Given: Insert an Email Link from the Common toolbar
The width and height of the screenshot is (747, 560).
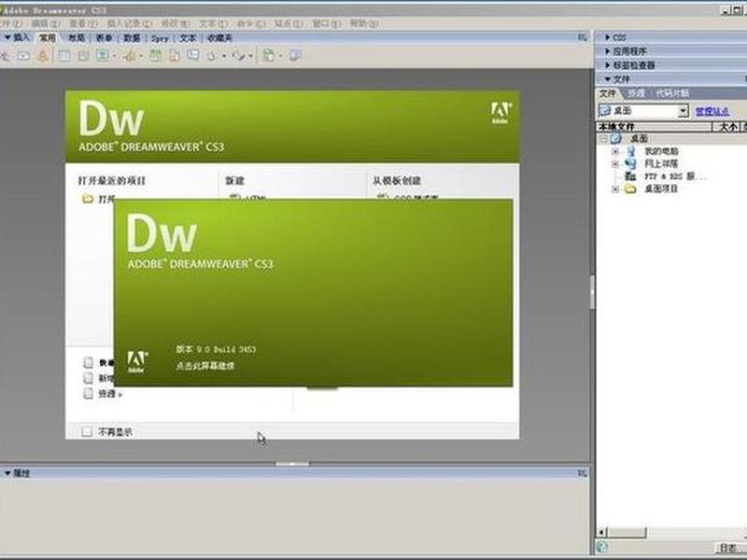Looking at the screenshot, I should [x=24, y=56].
